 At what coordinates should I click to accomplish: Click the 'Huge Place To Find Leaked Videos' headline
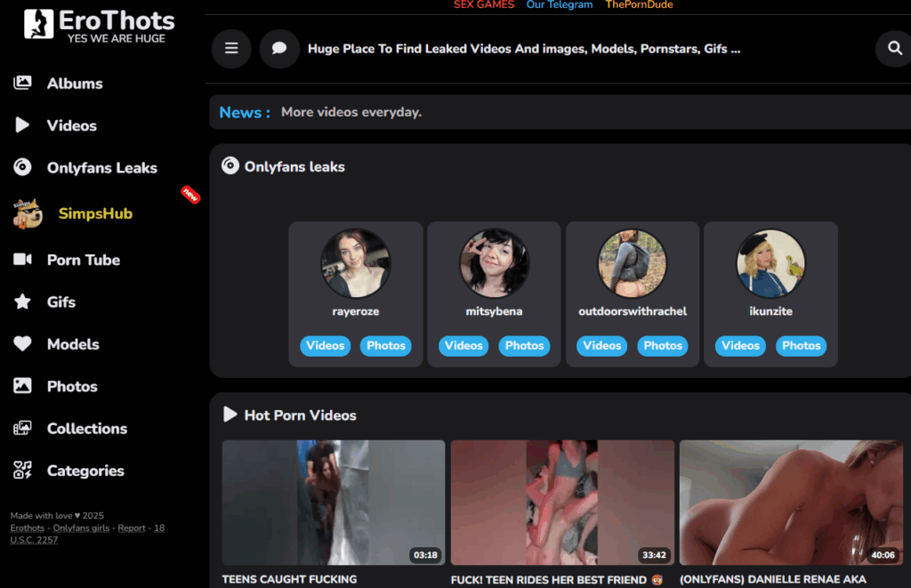coord(524,49)
